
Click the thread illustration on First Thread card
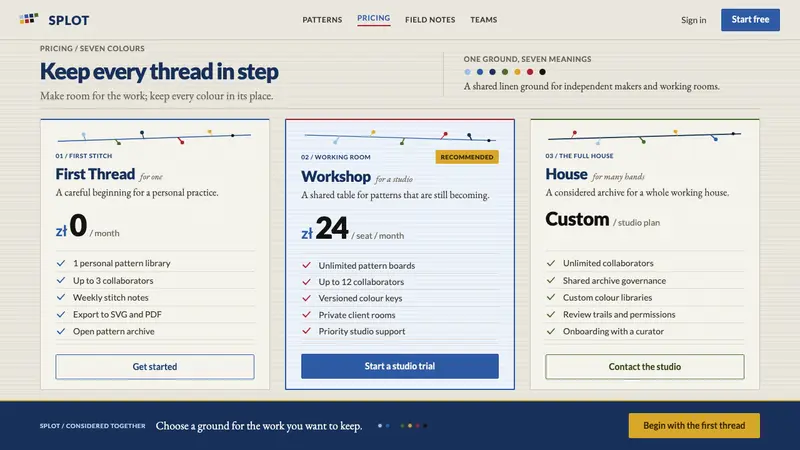click(154, 137)
